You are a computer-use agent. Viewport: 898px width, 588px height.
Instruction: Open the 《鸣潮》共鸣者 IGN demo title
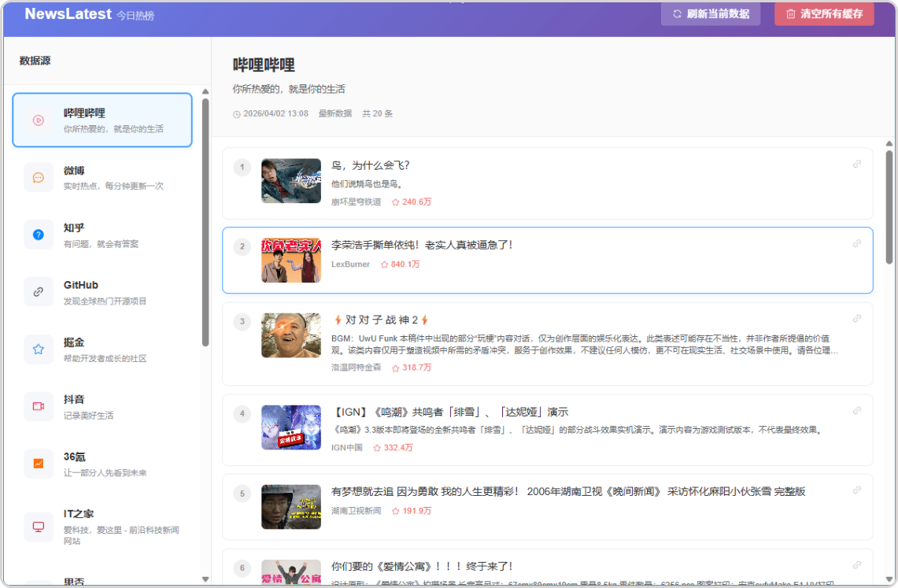pos(449,412)
